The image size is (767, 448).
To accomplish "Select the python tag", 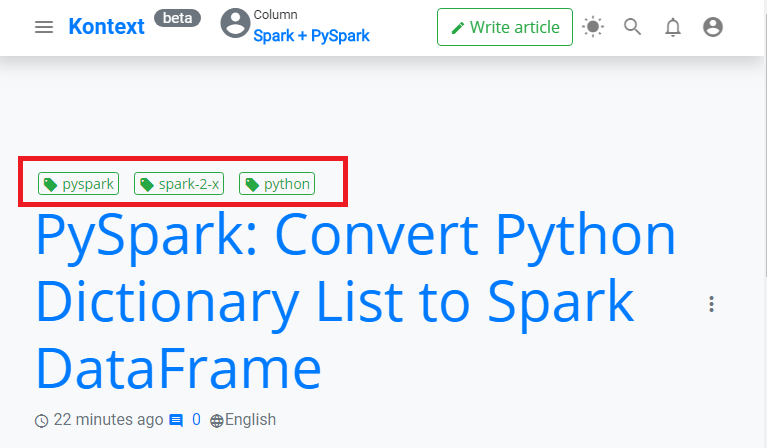I will click(x=277, y=184).
